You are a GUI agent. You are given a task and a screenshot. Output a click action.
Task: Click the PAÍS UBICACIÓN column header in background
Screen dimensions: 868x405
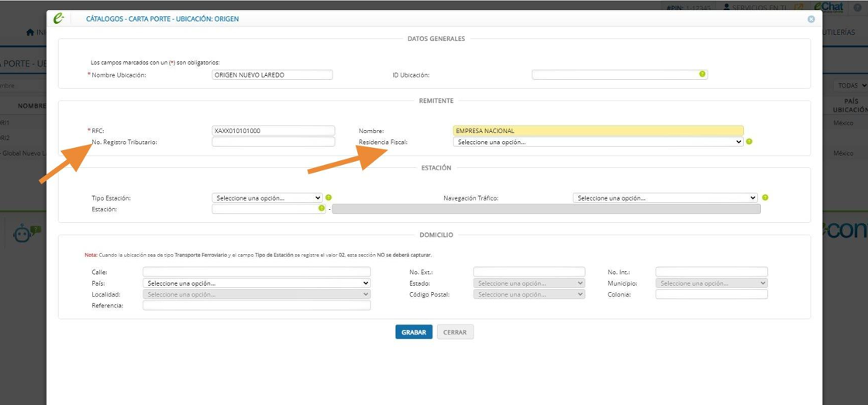[x=850, y=105]
